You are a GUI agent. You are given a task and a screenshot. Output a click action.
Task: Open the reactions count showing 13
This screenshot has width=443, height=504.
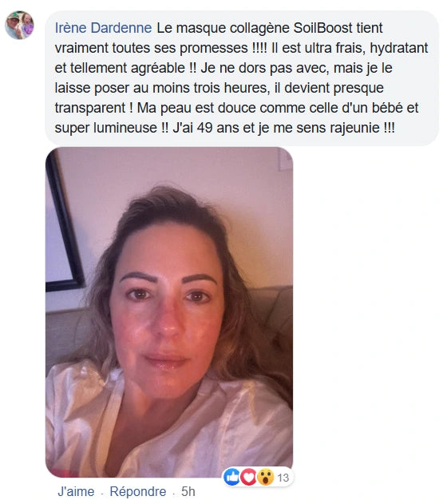(x=283, y=478)
